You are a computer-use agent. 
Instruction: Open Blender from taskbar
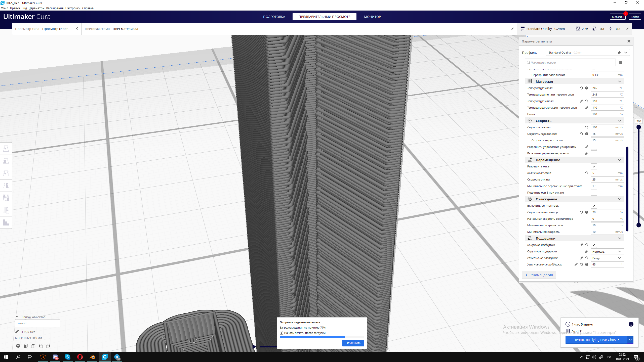click(92, 357)
